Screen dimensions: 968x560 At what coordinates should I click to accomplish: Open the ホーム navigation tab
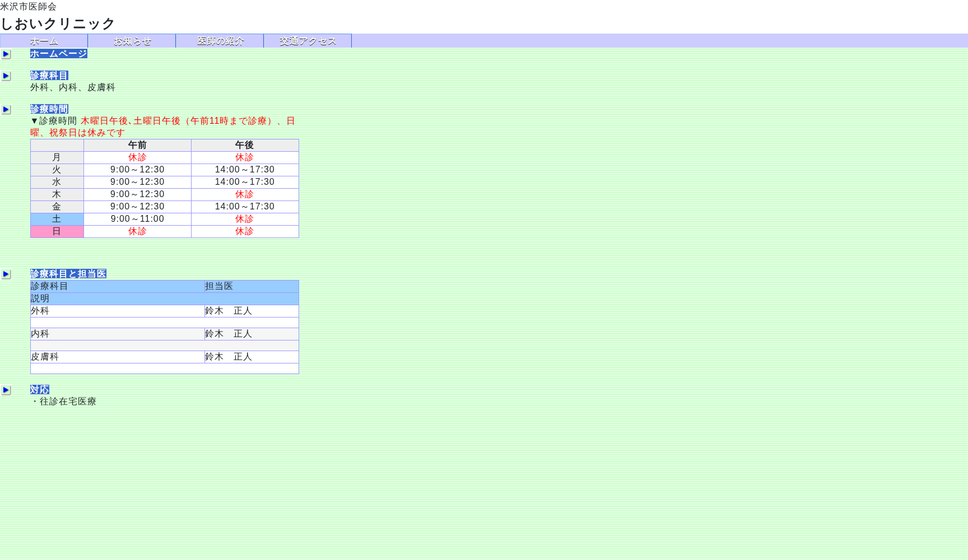(44, 41)
